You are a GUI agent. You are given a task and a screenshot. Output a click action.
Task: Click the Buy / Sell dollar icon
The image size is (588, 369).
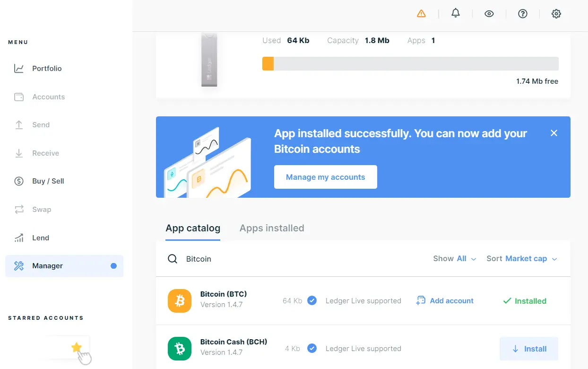click(19, 181)
